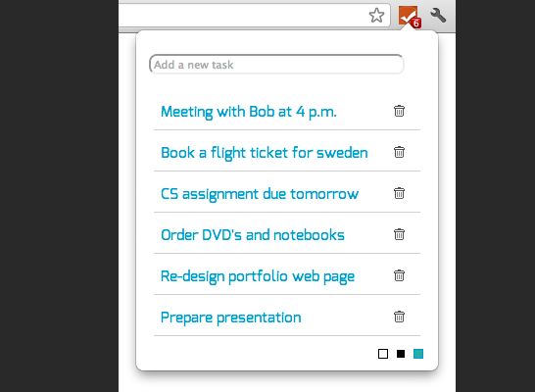Choose the teal theme swatch

[418, 354]
